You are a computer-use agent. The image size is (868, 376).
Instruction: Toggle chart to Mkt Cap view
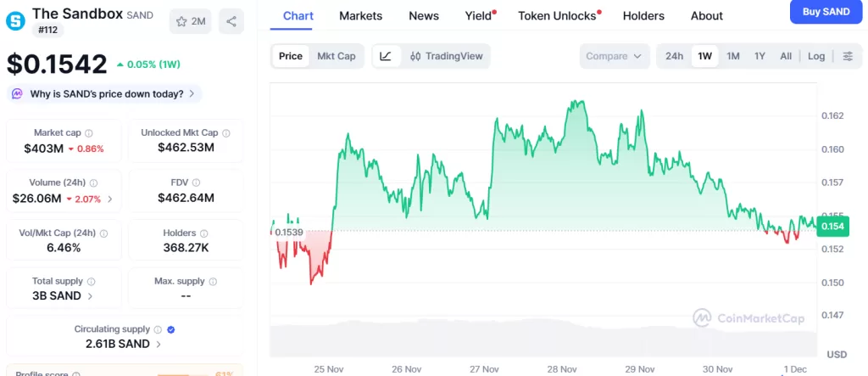point(337,56)
